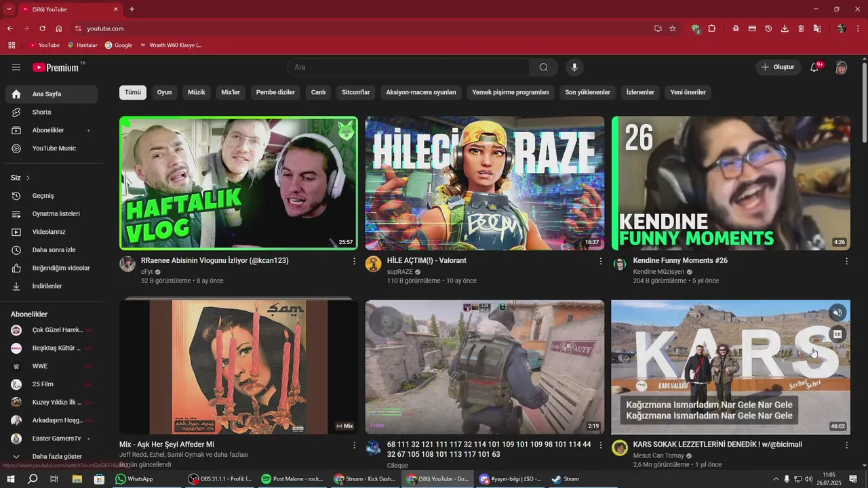Open the Ana Sayfa sidebar item
The width and height of the screenshot is (868, 488).
coord(52,94)
